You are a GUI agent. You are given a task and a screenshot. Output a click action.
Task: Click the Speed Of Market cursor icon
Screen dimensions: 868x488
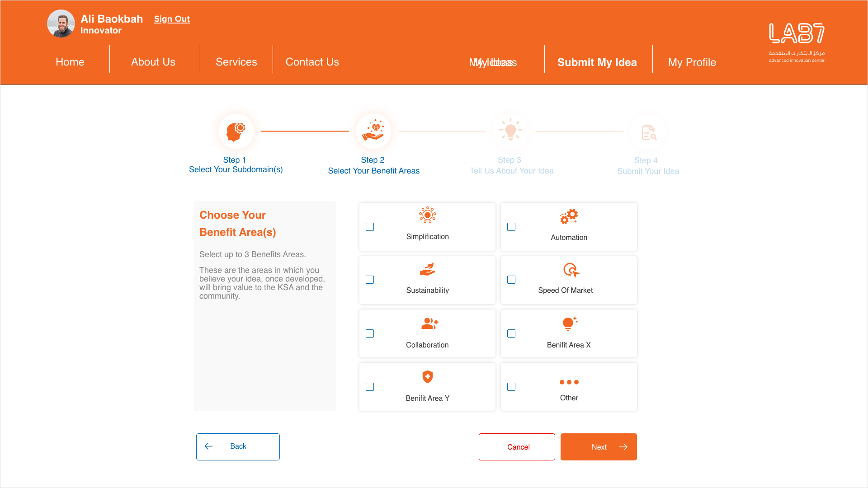(x=571, y=270)
